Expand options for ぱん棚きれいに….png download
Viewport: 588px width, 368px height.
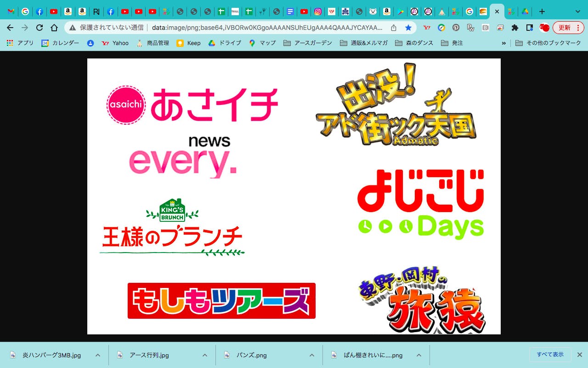point(419,355)
